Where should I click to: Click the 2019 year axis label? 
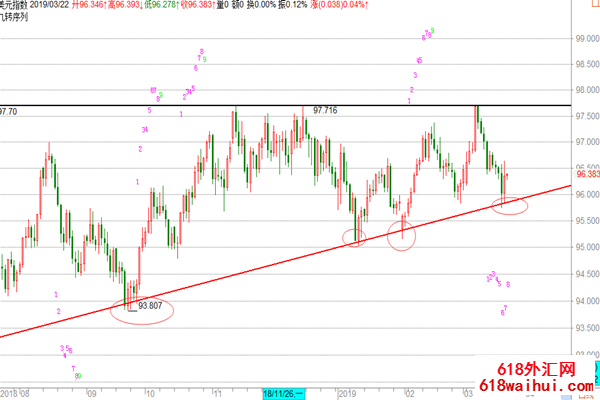tap(347, 394)
